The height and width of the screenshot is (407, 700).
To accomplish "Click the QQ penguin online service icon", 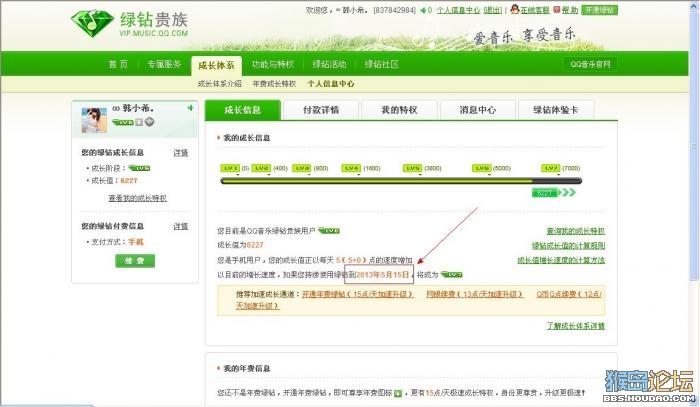I will tap(515, 9).
